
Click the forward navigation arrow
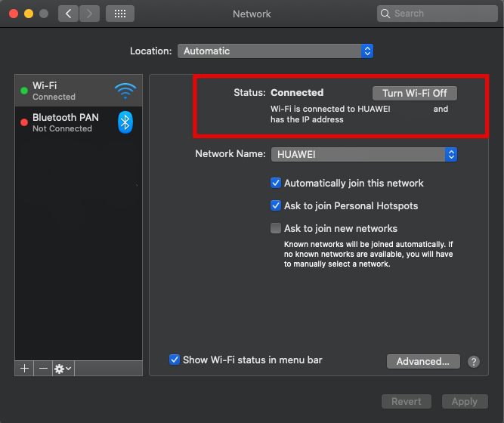[89, 14]
